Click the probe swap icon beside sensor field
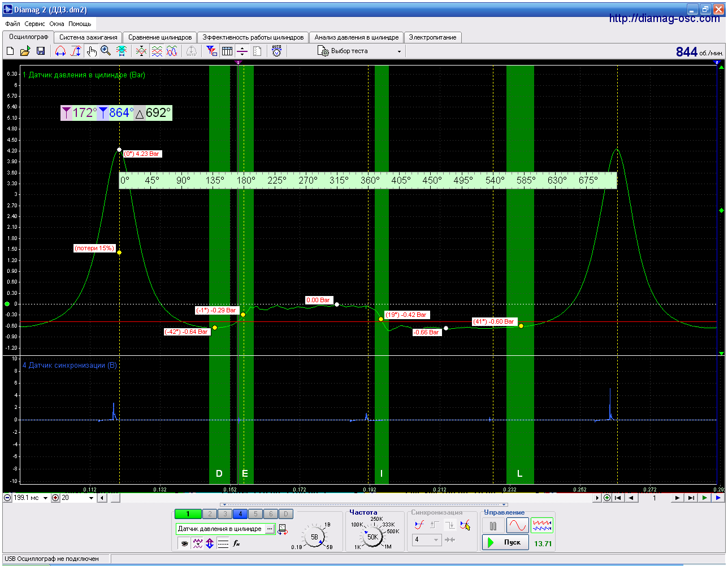This screenshot has height=566, width=728. 282,529
